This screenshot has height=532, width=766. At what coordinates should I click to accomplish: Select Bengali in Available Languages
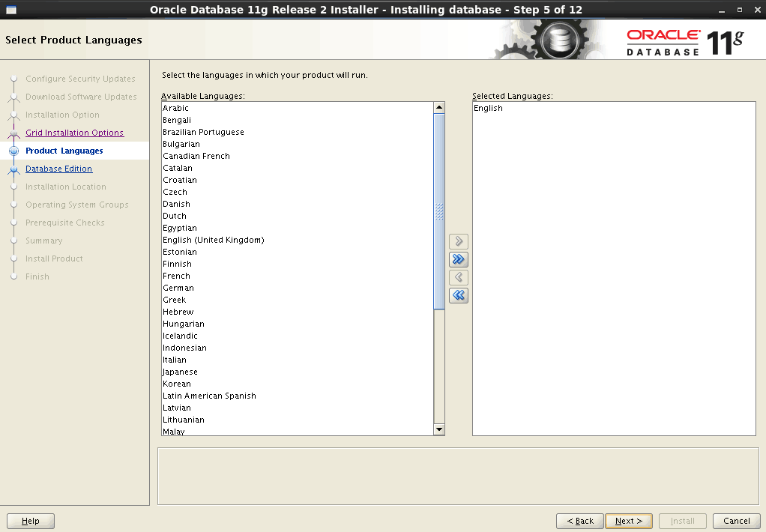click(x=298, y=120)
